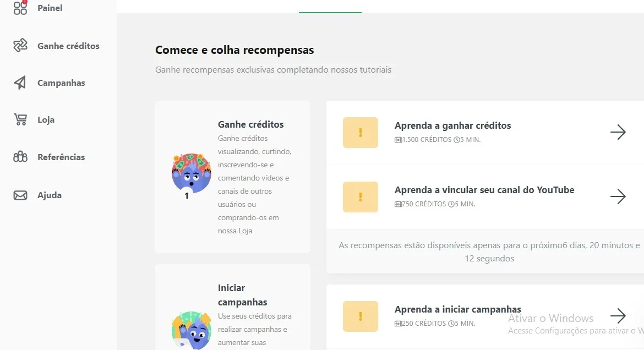Click the Iniciar campanhas mascot image
This screenshot has height=350, width=644.
click(x=192, y=331)
